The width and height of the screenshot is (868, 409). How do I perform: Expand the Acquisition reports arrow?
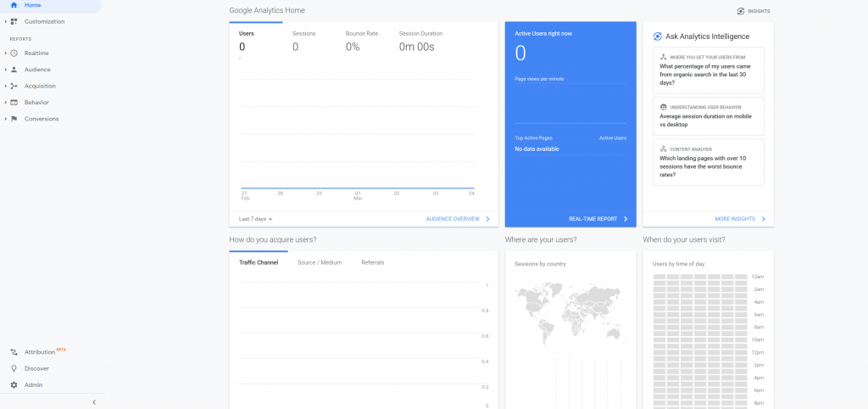tap(6, 86)
